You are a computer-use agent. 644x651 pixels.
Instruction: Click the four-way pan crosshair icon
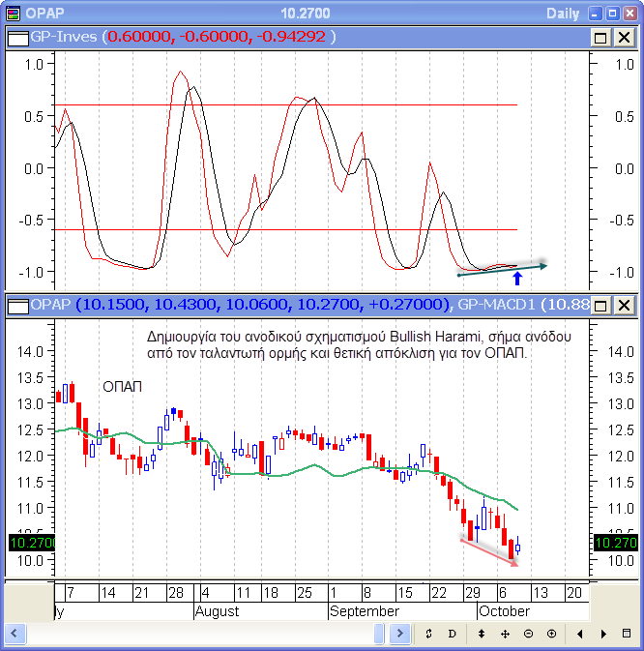(505, 634)
